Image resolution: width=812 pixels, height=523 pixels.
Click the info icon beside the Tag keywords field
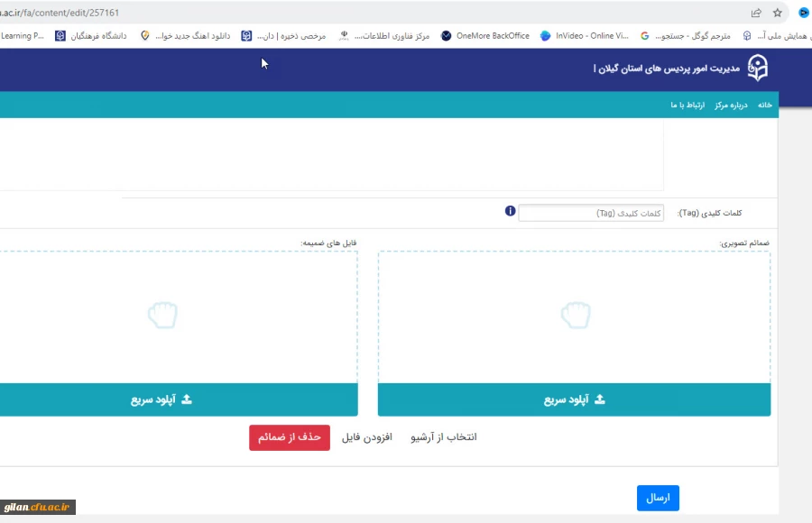pyautogui.click(x=510, y=211)
